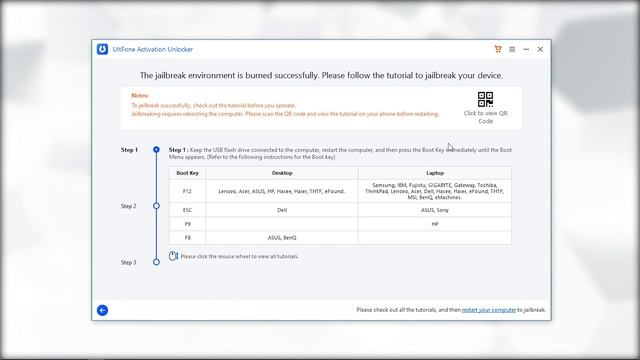Click the 'Desktop' column header
The width and height of the screenshot is (640, 360).
(282, 173)
